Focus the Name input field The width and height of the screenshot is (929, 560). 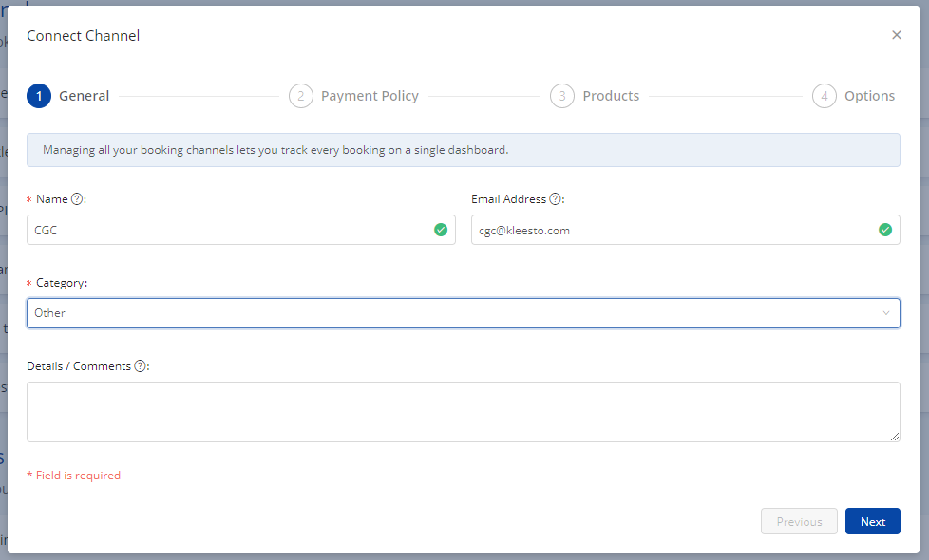(228, 230)
